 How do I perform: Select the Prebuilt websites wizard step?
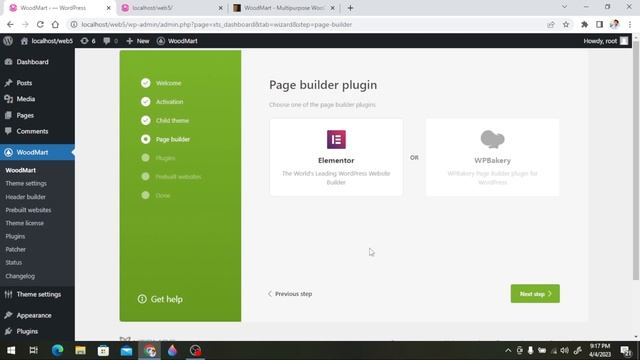(171, 177)
